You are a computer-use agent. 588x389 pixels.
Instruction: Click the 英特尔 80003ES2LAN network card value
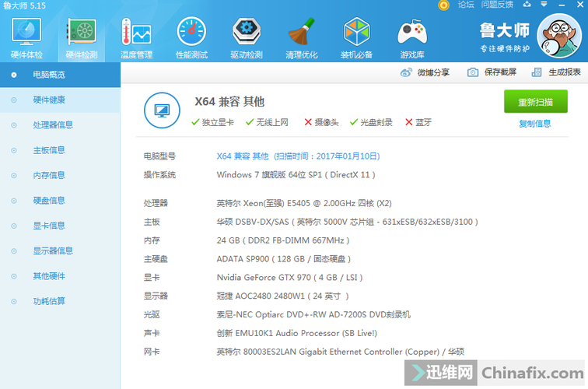340,352
